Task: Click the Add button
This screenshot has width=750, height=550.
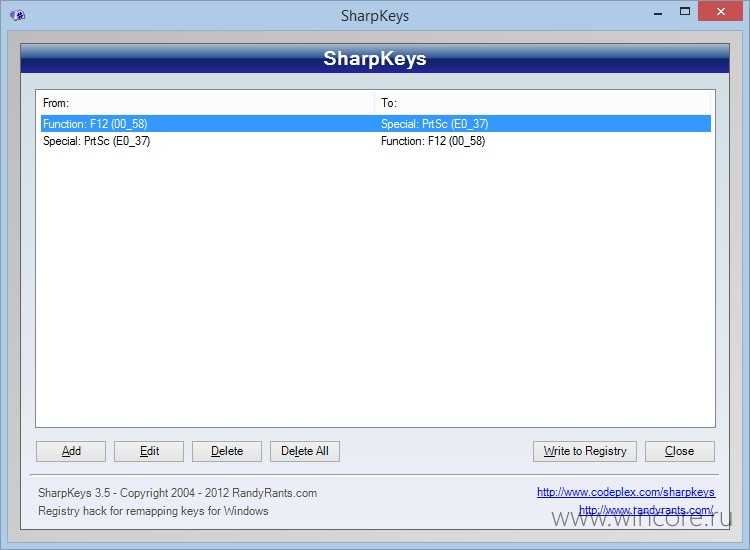Action: pyautogui.click(x=71, y=451)
